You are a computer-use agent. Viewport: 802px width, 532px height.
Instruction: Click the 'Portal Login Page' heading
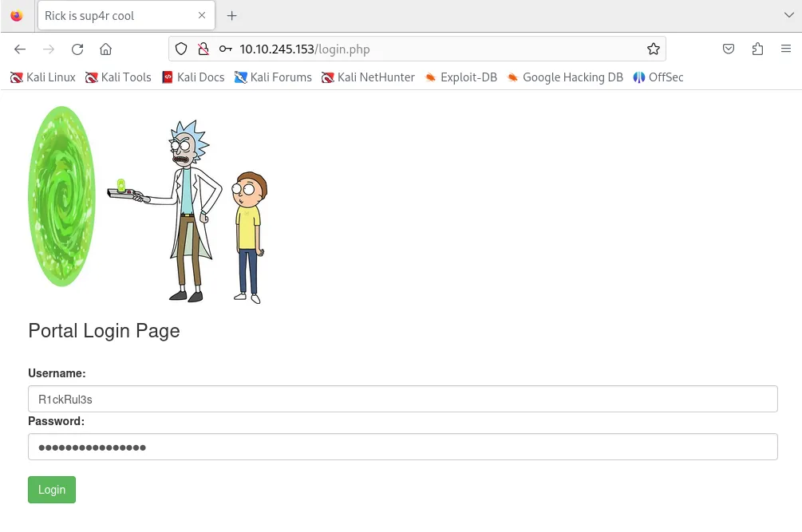pos(104,331)
